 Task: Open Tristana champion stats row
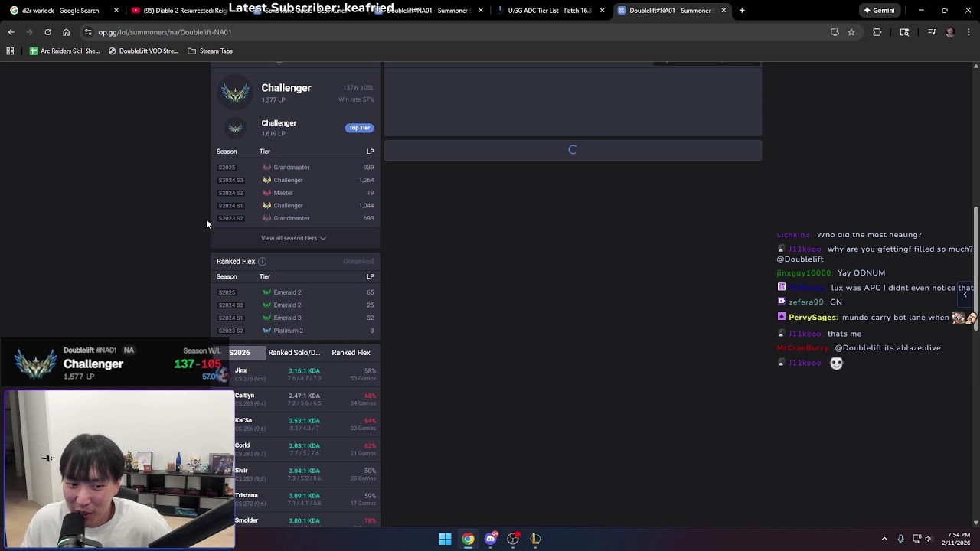[x=297, y=499]
